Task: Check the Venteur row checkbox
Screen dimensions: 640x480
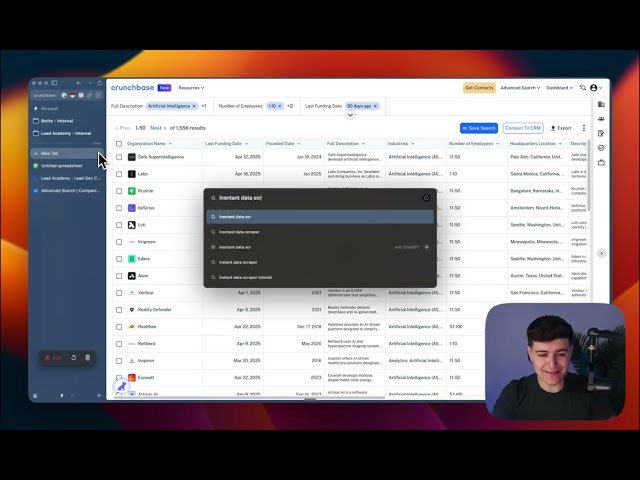Action: (x=119, y=293)
